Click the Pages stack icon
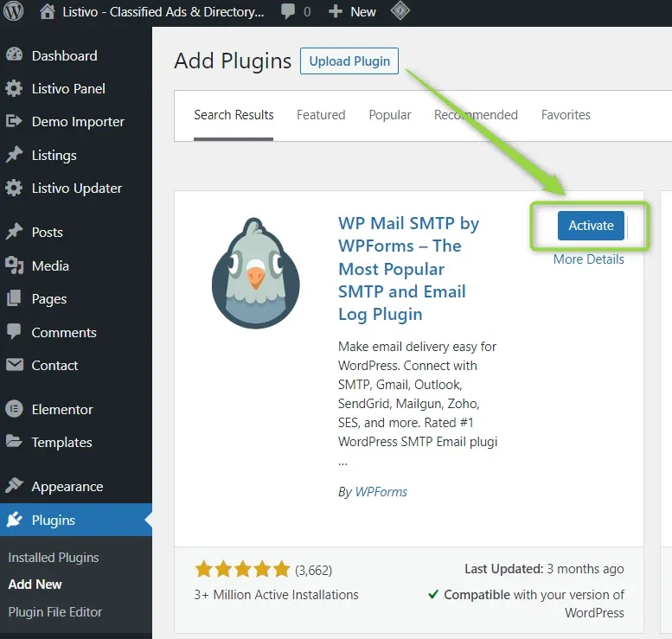Viewport: 672px width, 639px height. (x=14, y=298)
